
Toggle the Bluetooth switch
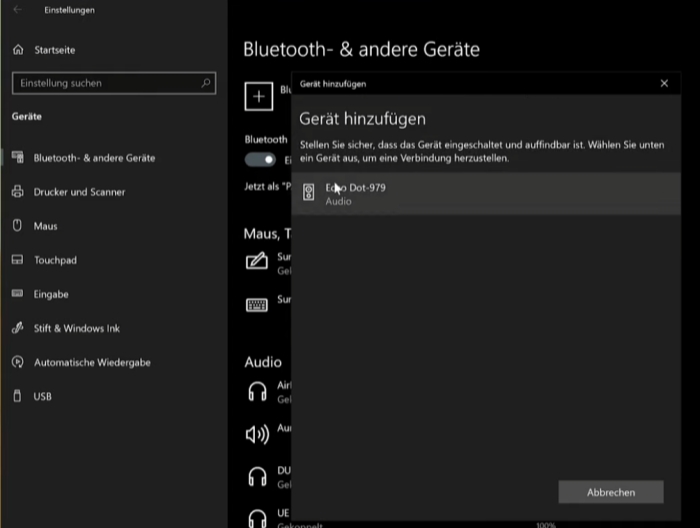point(260,159)
